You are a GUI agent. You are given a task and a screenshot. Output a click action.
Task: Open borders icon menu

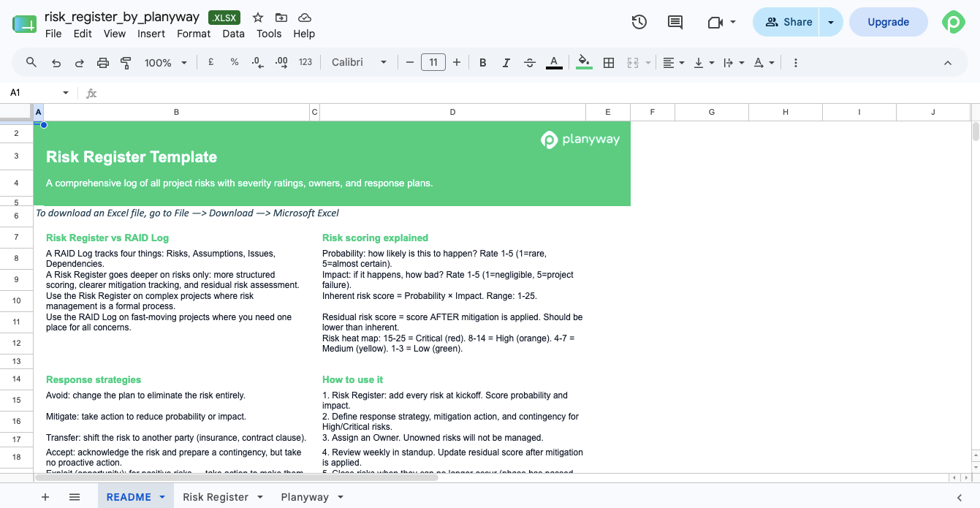(609, 63)
